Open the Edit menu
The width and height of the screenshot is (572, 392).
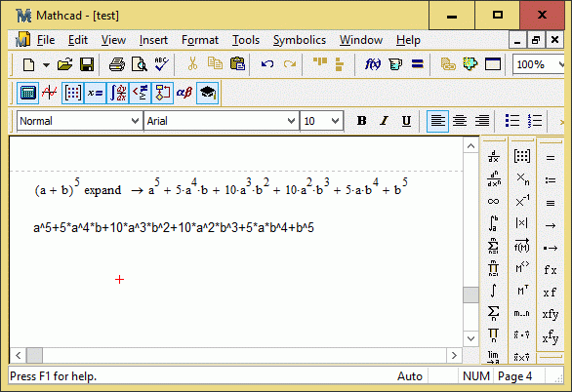click(78, 40)
